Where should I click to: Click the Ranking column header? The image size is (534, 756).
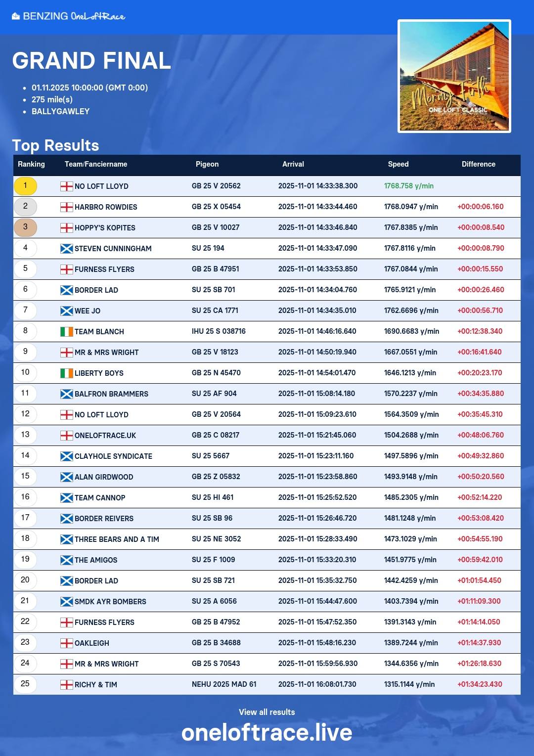pos(31,164)
